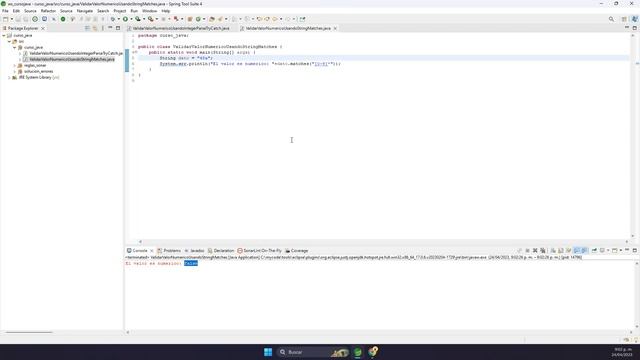Open the Navigate menu
Image resolution: width=640 pixels, height=360 pixels.
tap(84, 11)
